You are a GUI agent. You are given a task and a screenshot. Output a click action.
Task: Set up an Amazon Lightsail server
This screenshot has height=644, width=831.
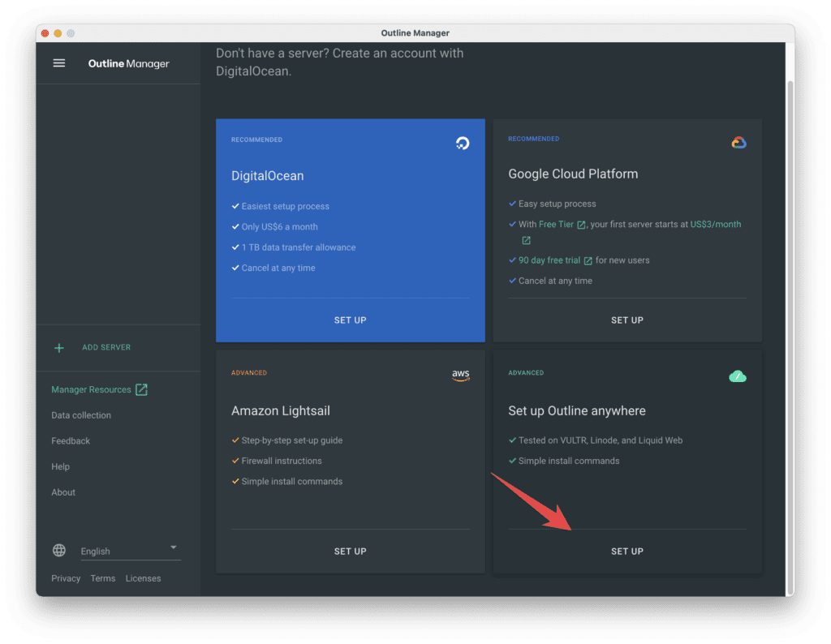pyautogui.click(x=351, y=552)
